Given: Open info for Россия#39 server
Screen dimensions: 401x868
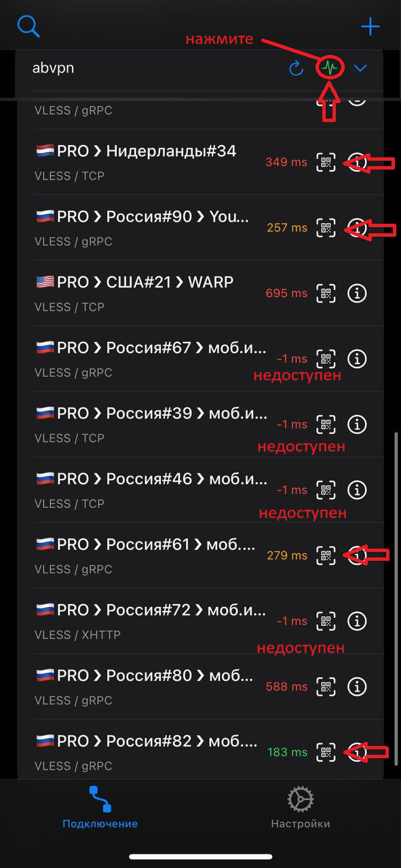Looking at the screenshot, I should [x=357, y=425].
